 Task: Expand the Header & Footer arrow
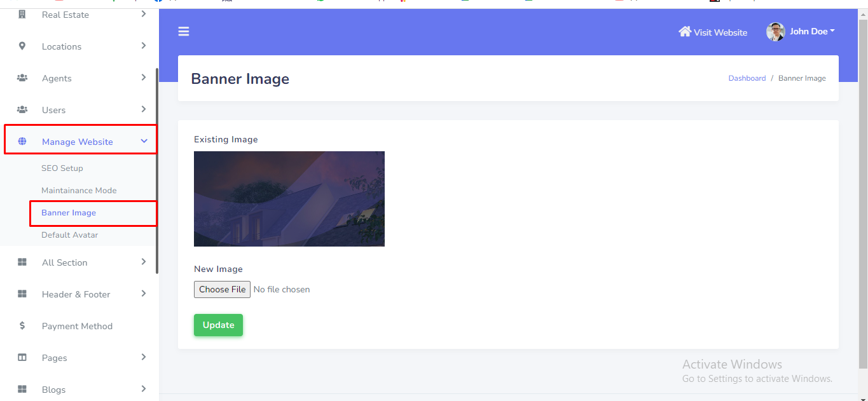click(x=144, y=294)
